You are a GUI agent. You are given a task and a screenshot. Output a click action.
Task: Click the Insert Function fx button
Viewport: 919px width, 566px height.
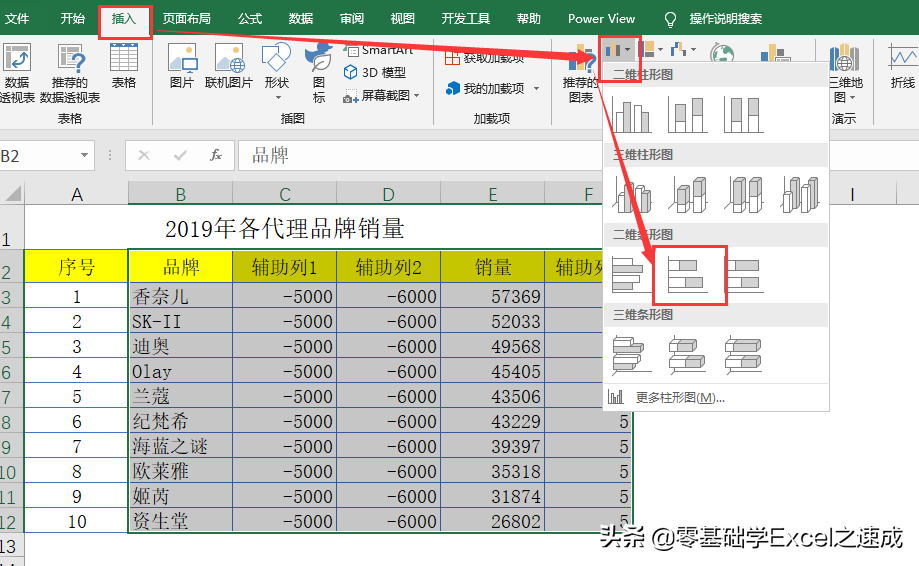pyautogui.click(x=216, y=155)
